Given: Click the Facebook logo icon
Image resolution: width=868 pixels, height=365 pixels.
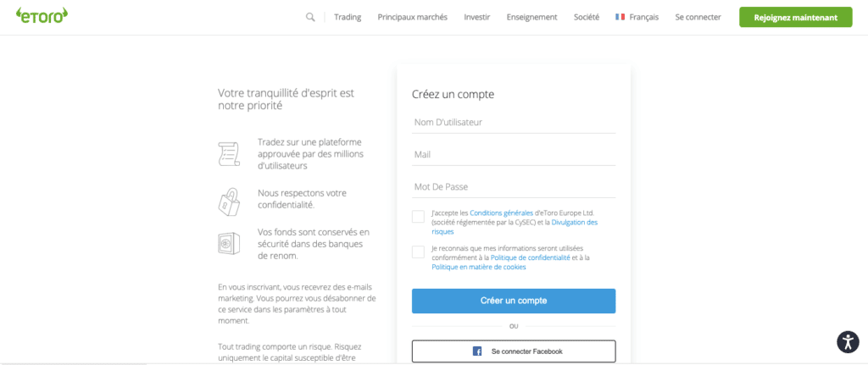Looking at the screenshot, I should 476,351.
